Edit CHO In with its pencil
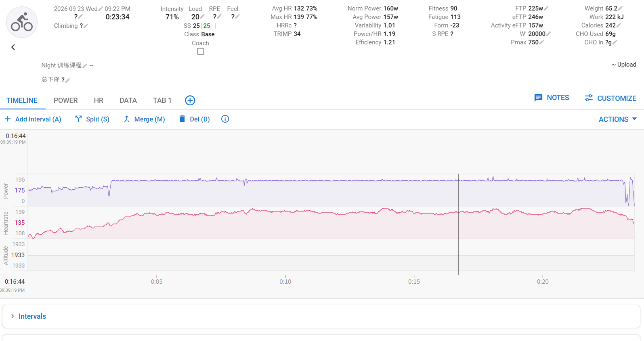 615,42
